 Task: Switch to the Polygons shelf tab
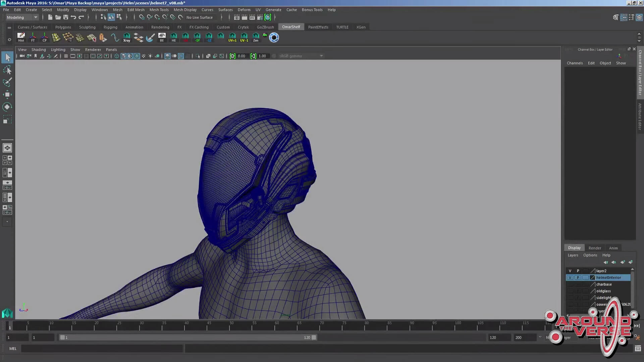[x=63, y=27]
